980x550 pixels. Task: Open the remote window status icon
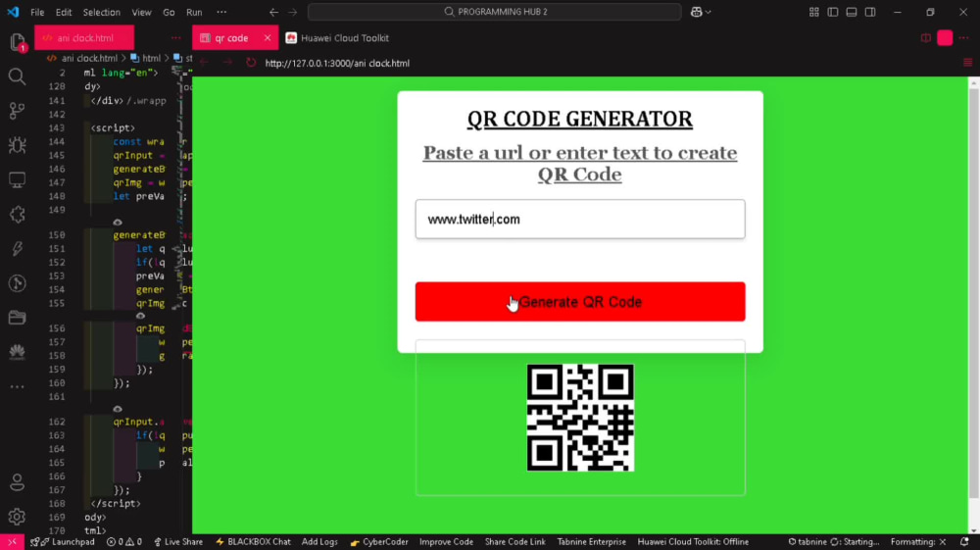[12, 542]
